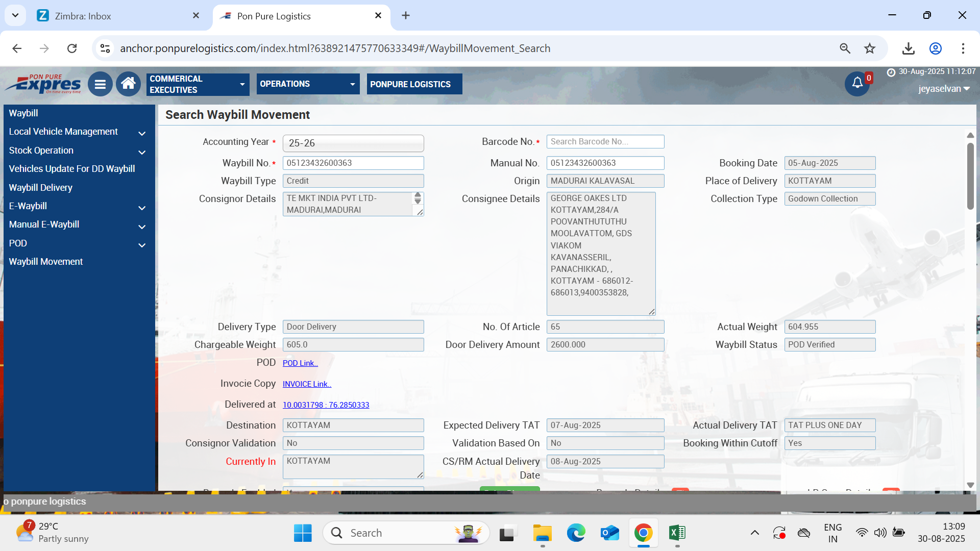Expand jeyaselvan user account menu
980x551 pixels.
tap(944, 89)
